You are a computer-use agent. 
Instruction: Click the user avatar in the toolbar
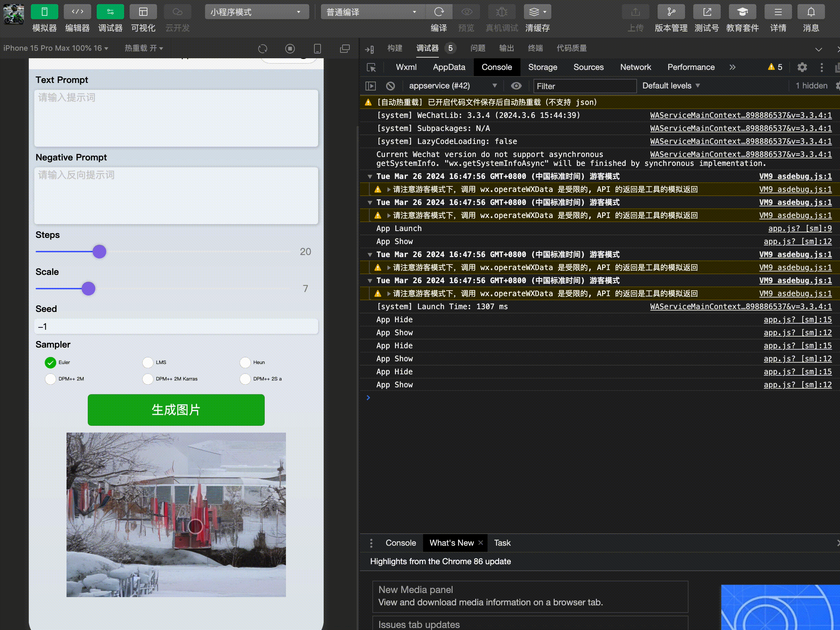(14, 14)
